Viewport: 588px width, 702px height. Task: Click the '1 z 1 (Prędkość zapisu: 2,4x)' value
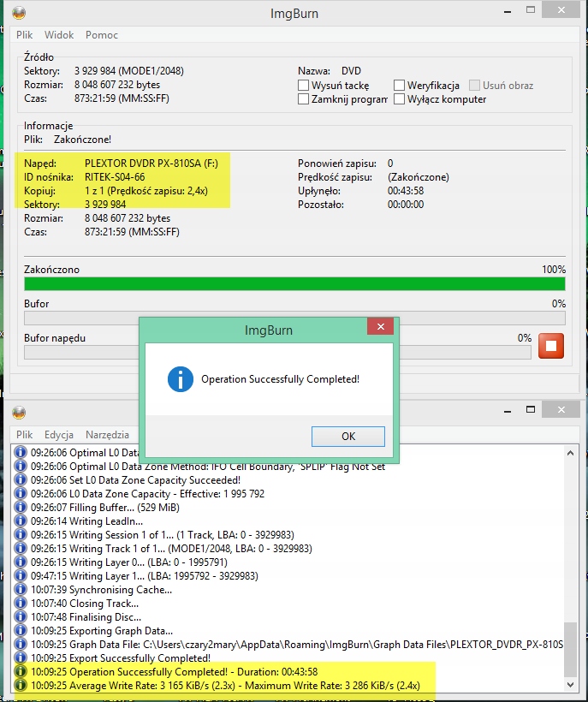[146, 191]
